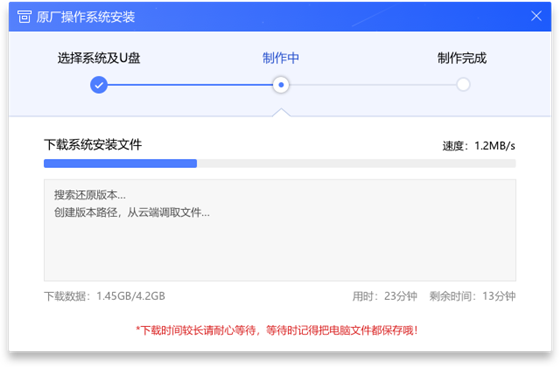Click the installer icon in title bar
The image size is (560, 367).
coord(24,16)
